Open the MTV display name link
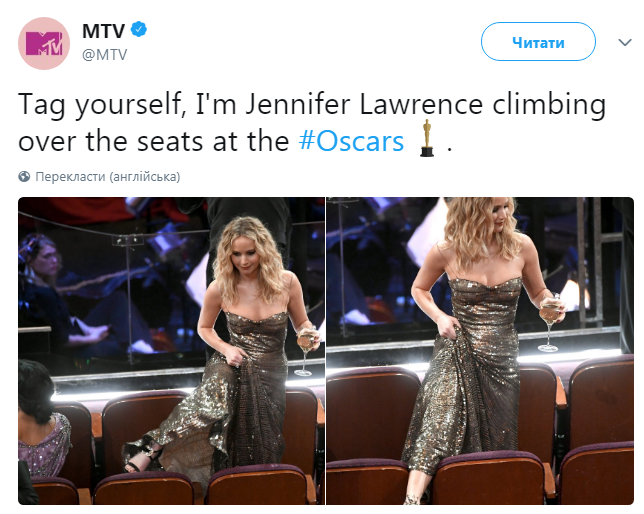 pyautogui.click(x=104, y=31)
